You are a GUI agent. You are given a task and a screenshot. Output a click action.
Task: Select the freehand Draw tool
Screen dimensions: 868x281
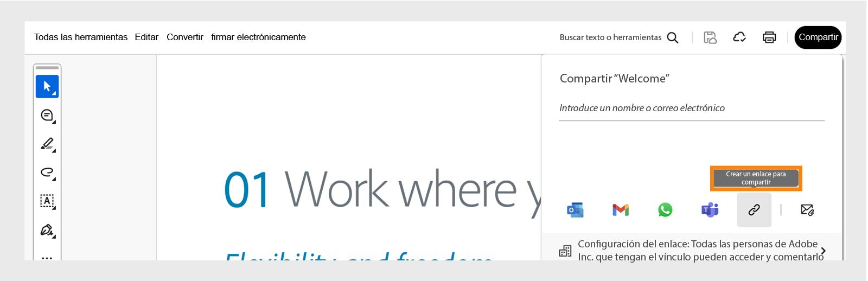(47, 173)
